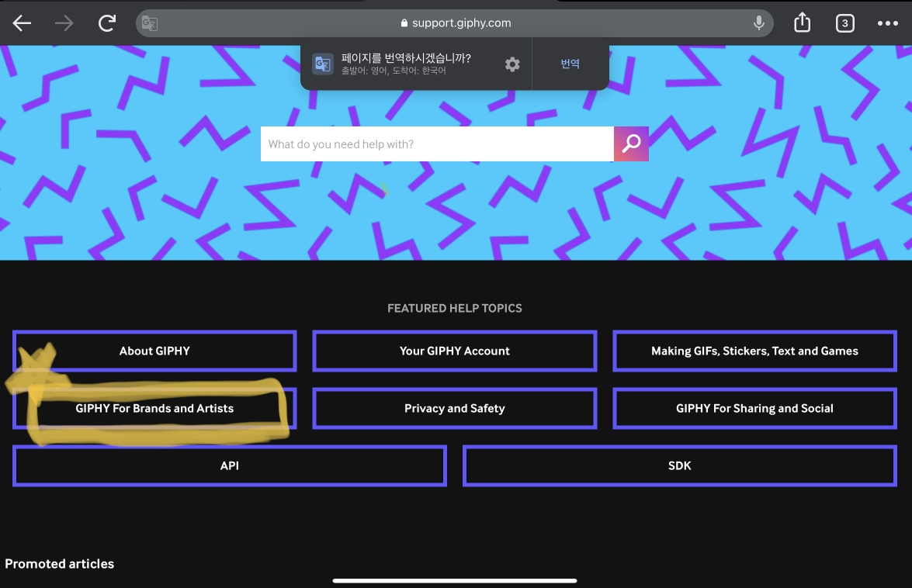Reload the current page
This screenshot has height=588, width=912.
point(107,23)
